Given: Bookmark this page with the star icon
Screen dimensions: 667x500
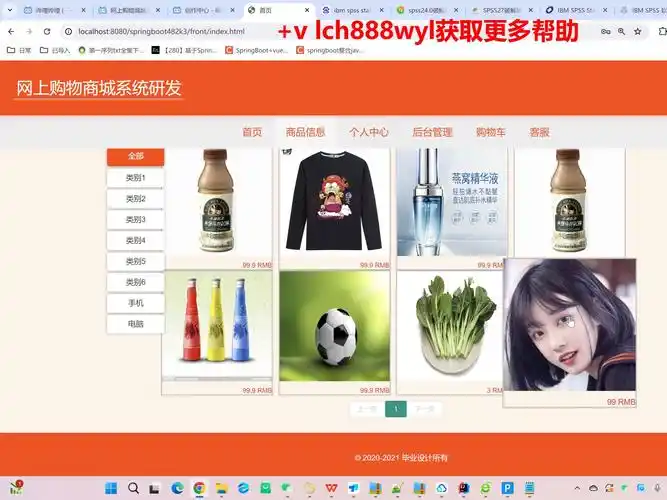Looking at the screenshot, I should 638,31.
